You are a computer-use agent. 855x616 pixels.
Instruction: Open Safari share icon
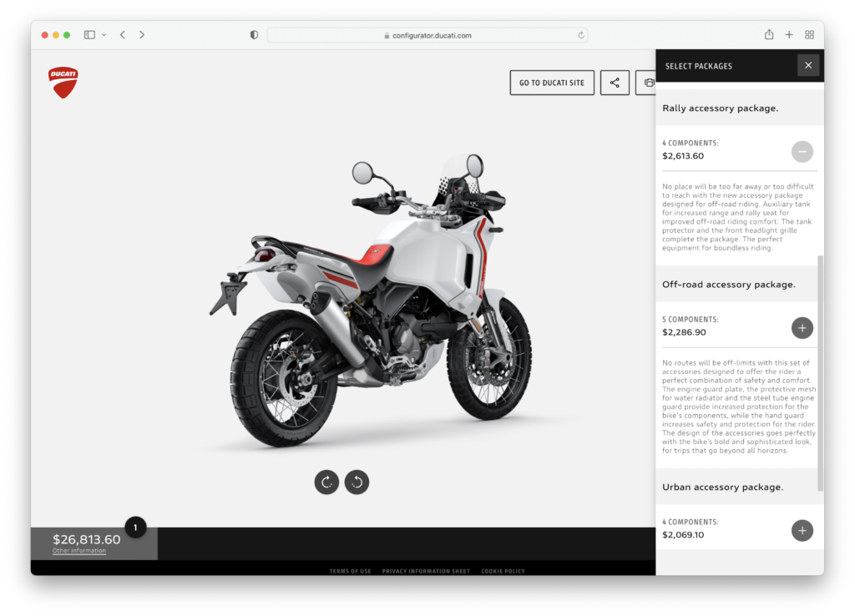(x=769, y=35)
